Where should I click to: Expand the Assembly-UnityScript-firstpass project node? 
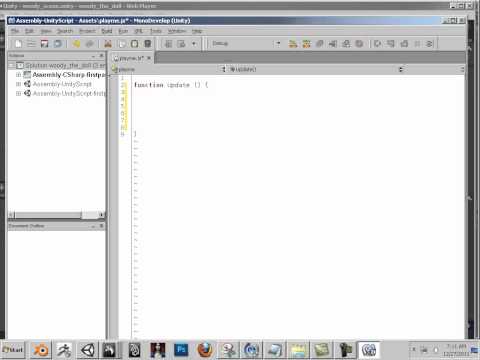(x=18, y=93)
